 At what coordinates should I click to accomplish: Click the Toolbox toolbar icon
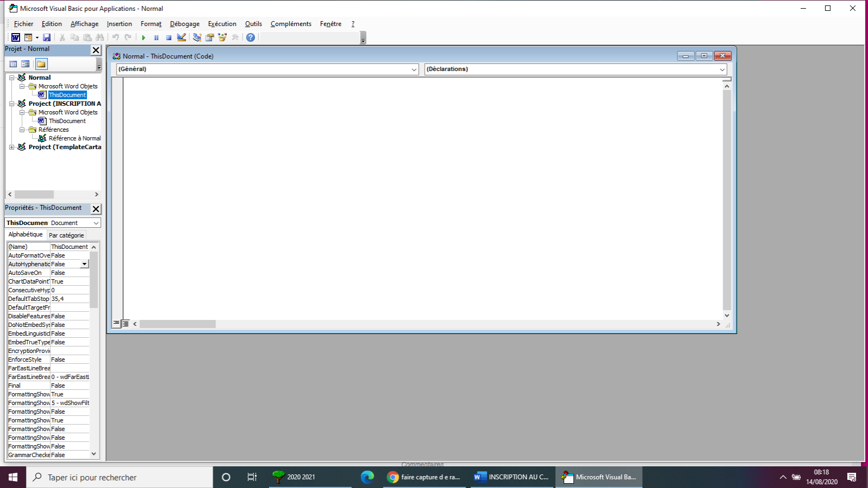pyautogui.click(x=235, y=37)
